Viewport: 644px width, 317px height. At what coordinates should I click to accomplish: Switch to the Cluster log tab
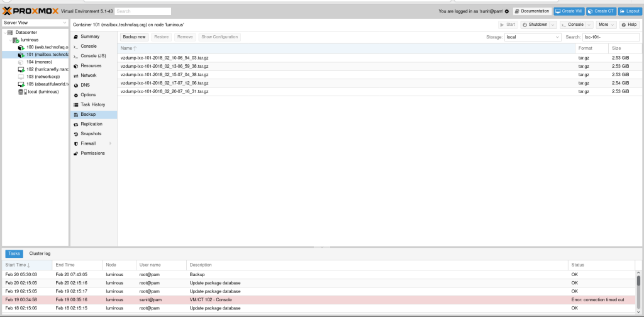[40, 253]
